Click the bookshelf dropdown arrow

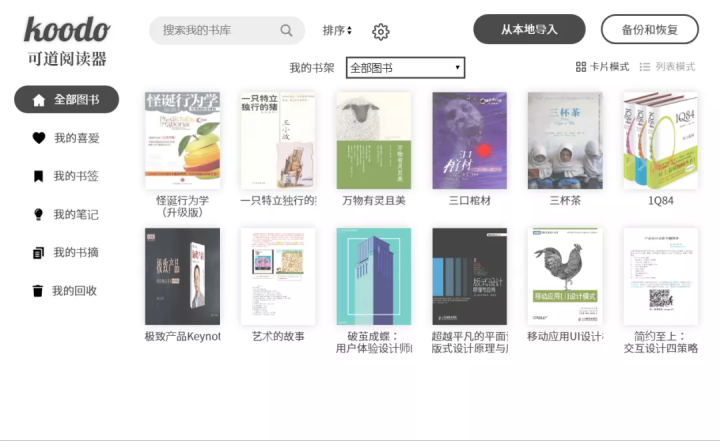pyautogui.click(x=457, y=68)
